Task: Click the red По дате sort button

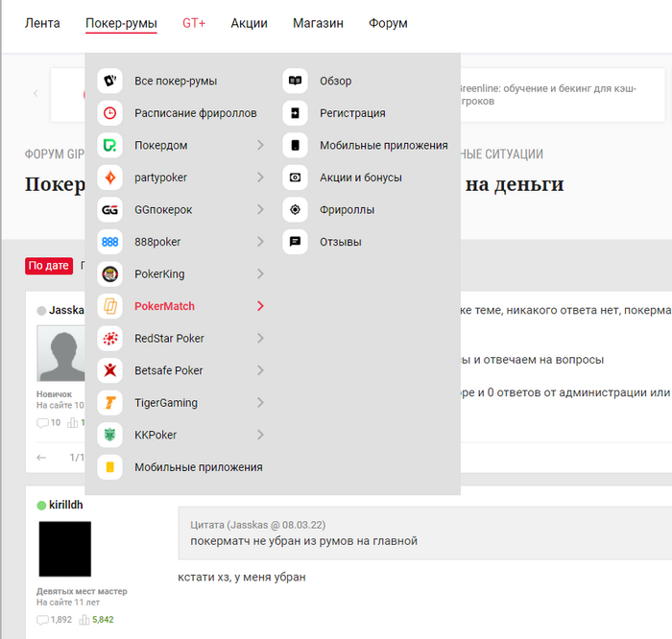Action: pyautogui.click(x=49, y=266)
